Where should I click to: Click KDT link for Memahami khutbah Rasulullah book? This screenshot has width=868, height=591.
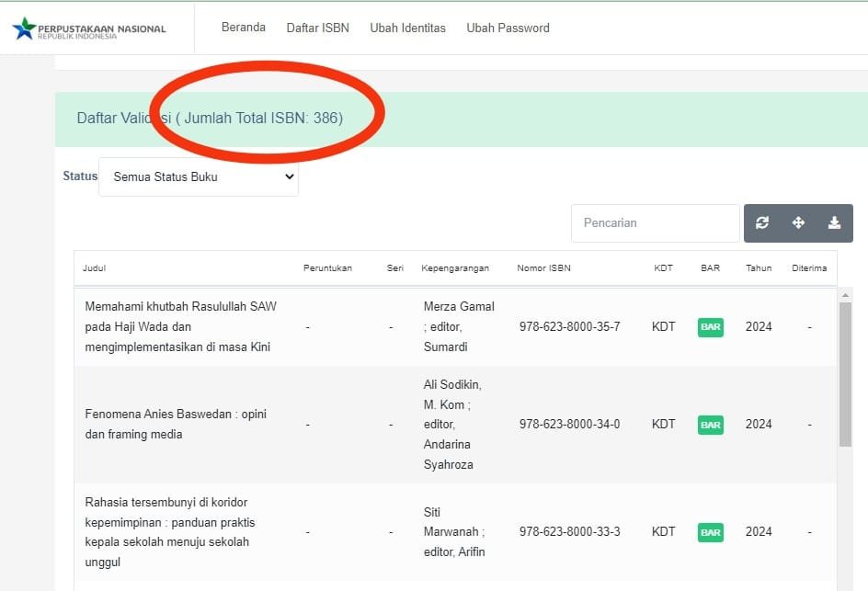point(663,326)
